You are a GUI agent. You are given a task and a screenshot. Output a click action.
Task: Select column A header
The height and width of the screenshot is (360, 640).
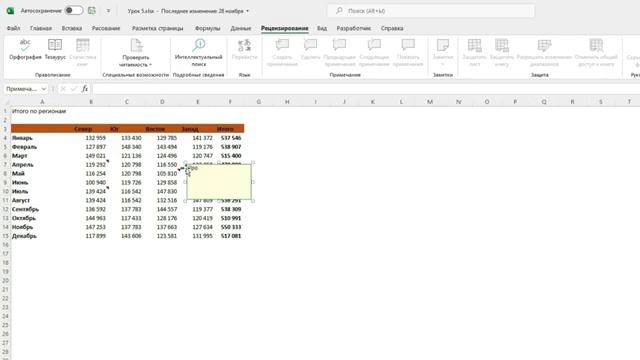42,102
